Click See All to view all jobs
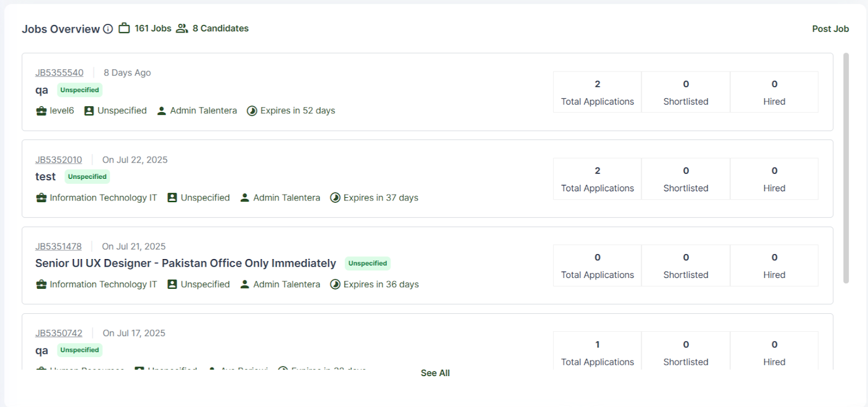The height and width of the screenshot is (407, 868). point(435,373)
